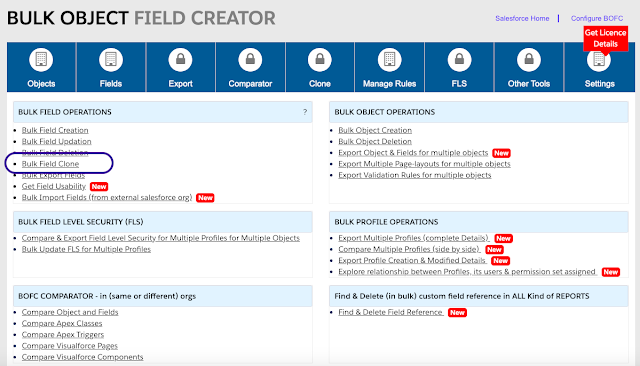Open Find & Delete Field Reference link
Screen dimensions: 640x366
[390, 312]
